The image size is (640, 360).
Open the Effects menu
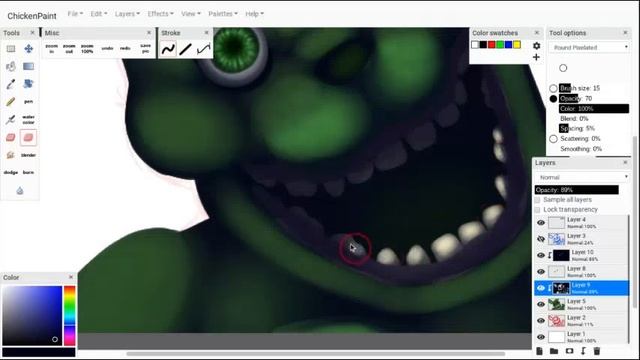[160, 14]
